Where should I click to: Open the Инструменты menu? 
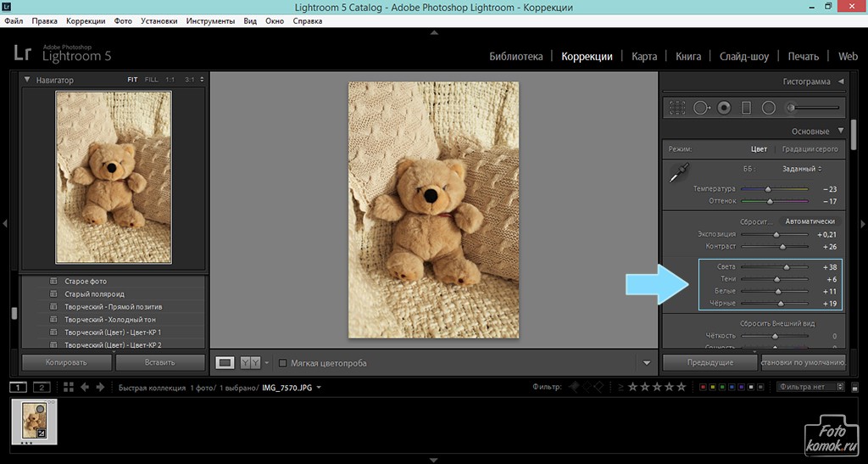210,21
